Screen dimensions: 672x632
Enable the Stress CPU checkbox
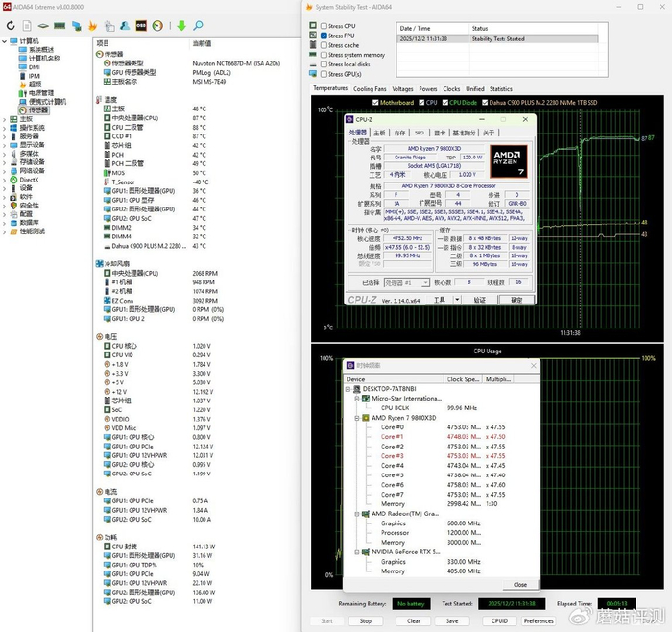click(x=323, y=26)
